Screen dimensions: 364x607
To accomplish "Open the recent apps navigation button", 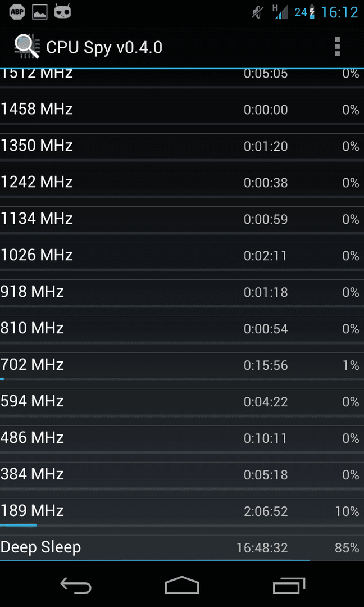I will [x=289, y=585].
